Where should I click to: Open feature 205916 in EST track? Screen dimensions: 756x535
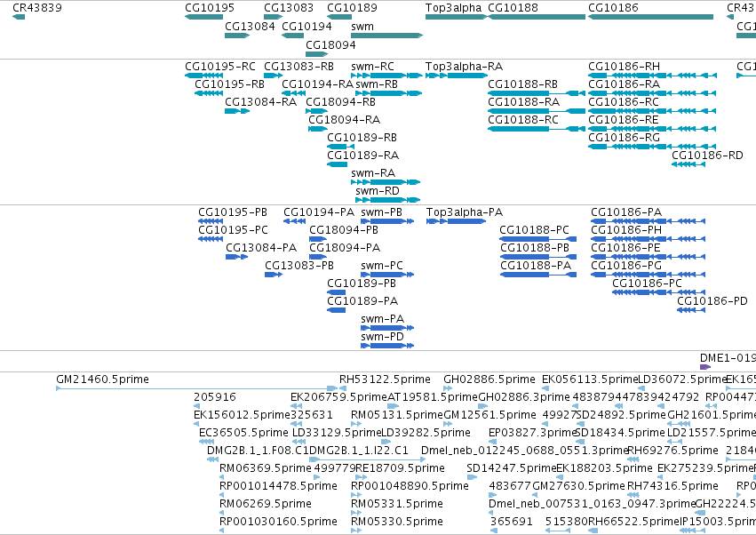tap(196, 406)
